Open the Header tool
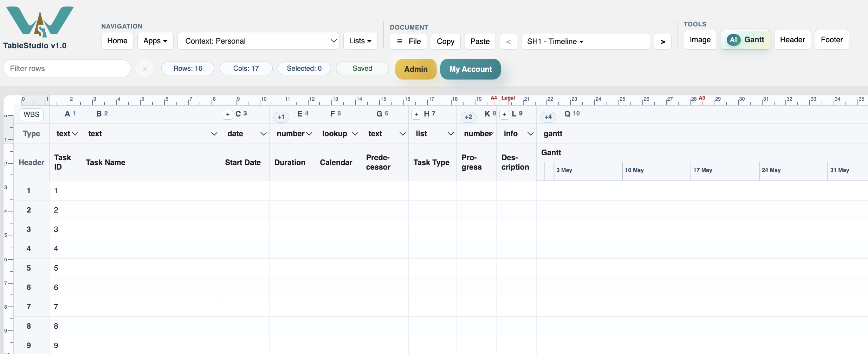This screenshot has width=868, height=354. tap(792, 40)
